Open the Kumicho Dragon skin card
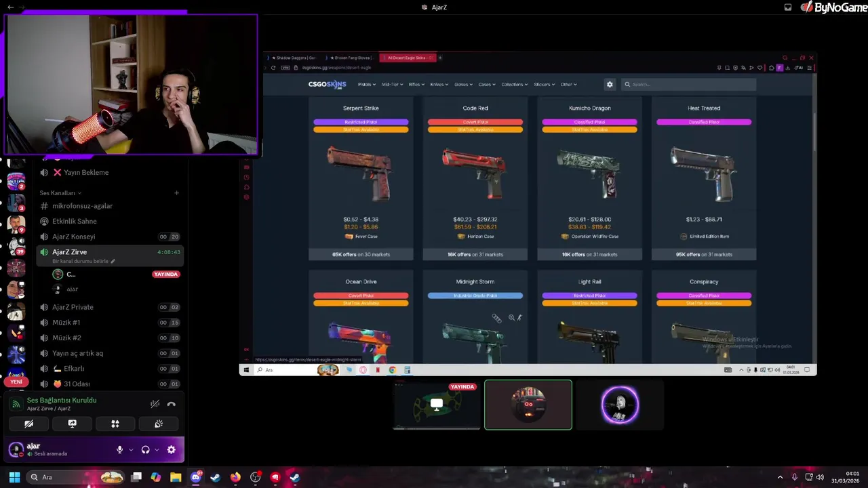The image size is (868, 488). [x=589, y=179]
